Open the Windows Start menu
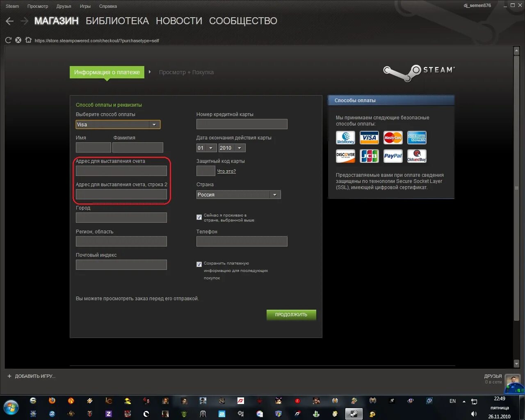Screen dimensions: 525x420 [11, 407]
